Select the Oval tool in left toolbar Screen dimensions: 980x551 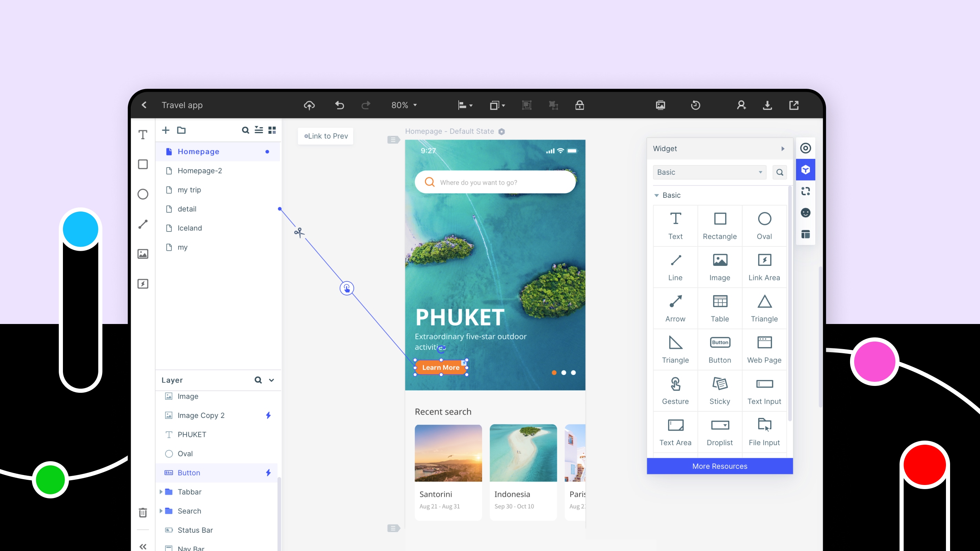143,194
